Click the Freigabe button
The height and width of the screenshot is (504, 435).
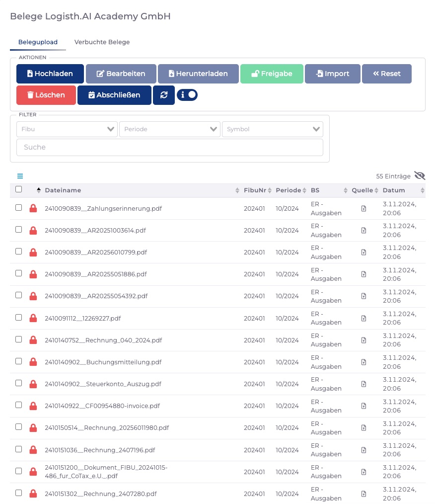pyautogui.click(x=272, y=74)
